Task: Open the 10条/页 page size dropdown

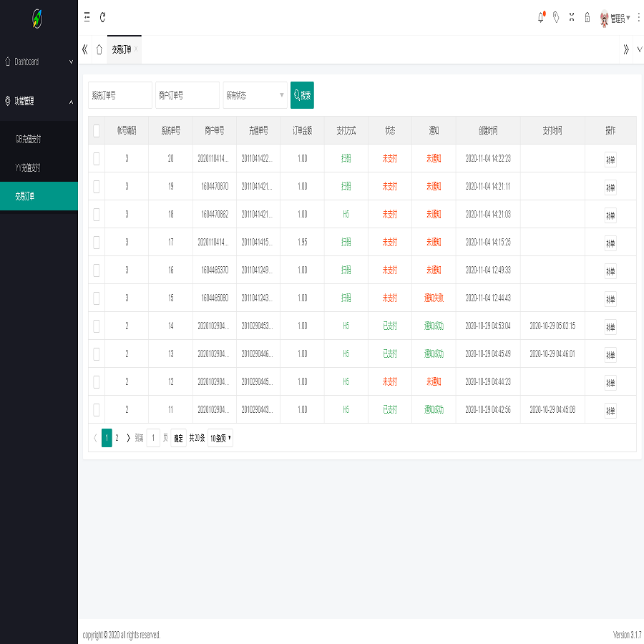Action: (x=219, y=437)
